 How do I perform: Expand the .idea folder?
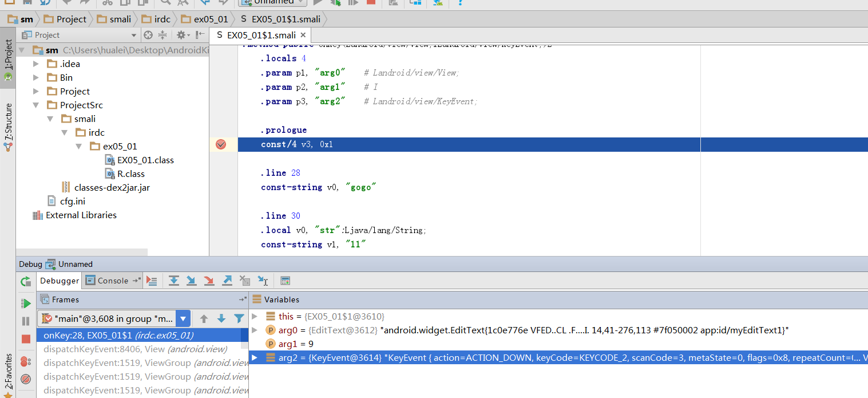[x=37, y=64]
